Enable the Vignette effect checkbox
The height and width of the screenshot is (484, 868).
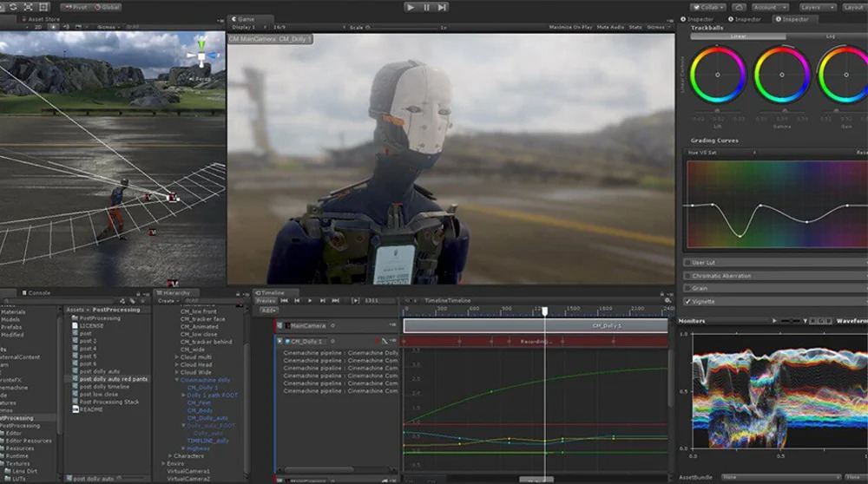(x=688, y=301)
